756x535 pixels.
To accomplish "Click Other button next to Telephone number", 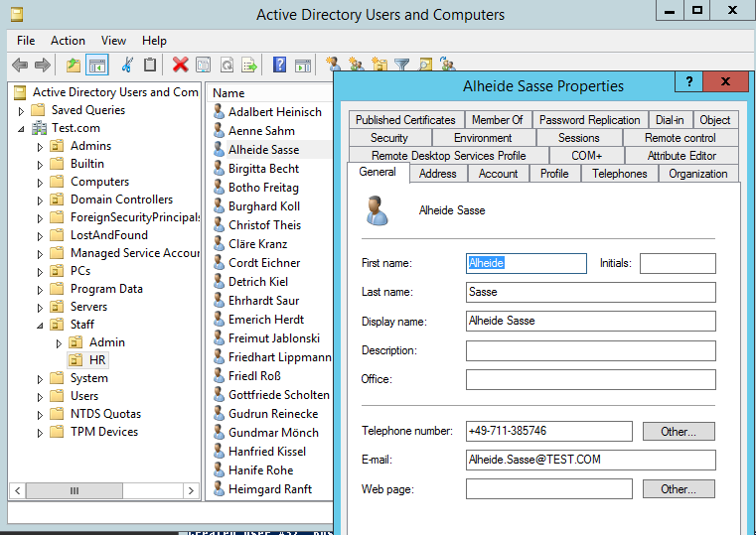I will pyautogui.click(x=679, y=432).
